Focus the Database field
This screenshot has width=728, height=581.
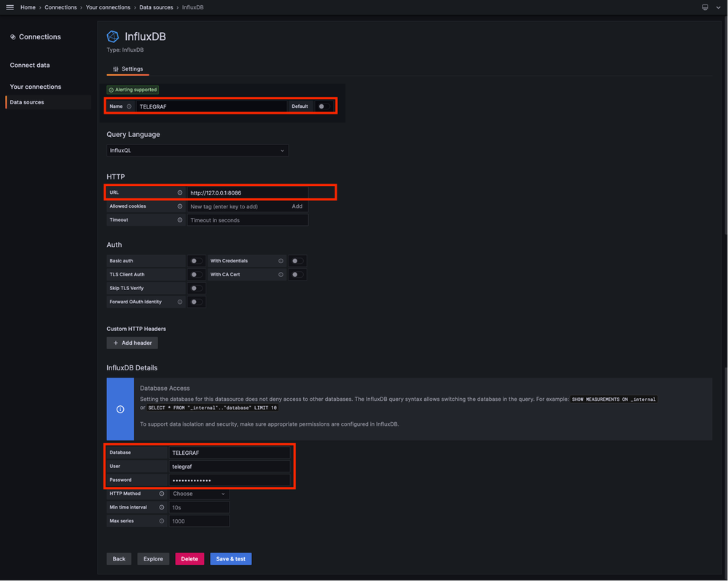pos(230,453)
